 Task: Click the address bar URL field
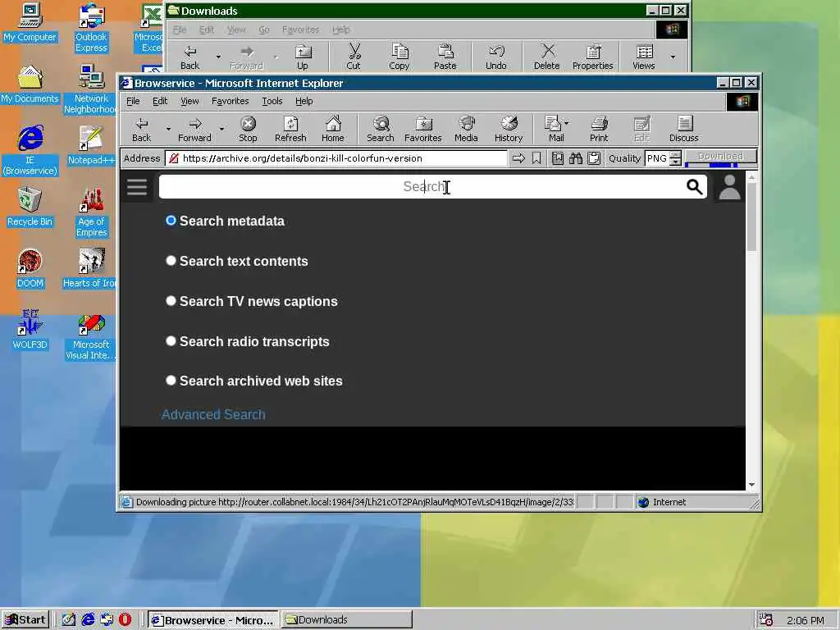(x=336, y=158)
